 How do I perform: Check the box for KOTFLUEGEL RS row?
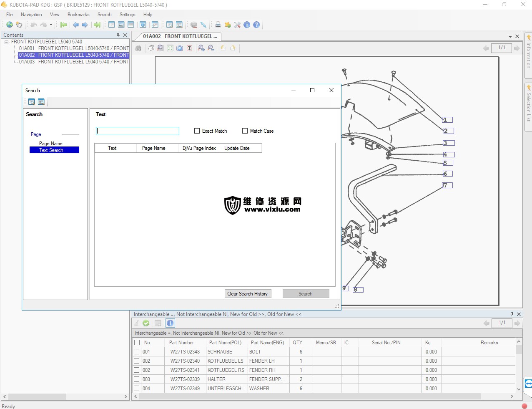click(137, 370)
